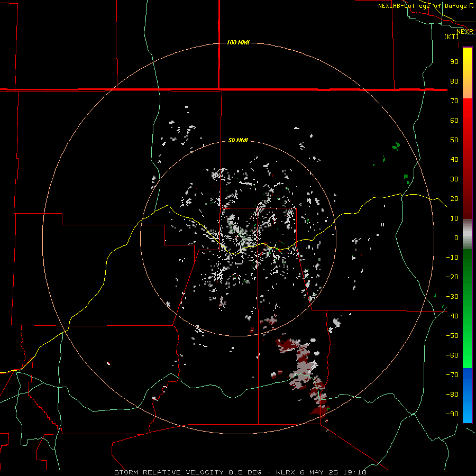Click the -30 value on the velocity scale

tap(452, 297)
